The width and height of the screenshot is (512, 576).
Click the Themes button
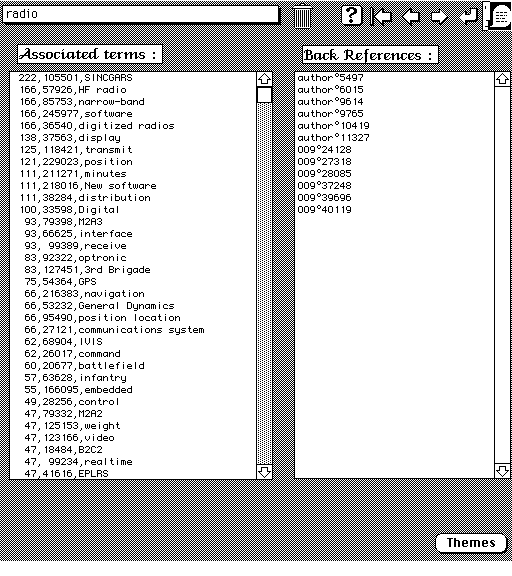click(x=471, y=543)
